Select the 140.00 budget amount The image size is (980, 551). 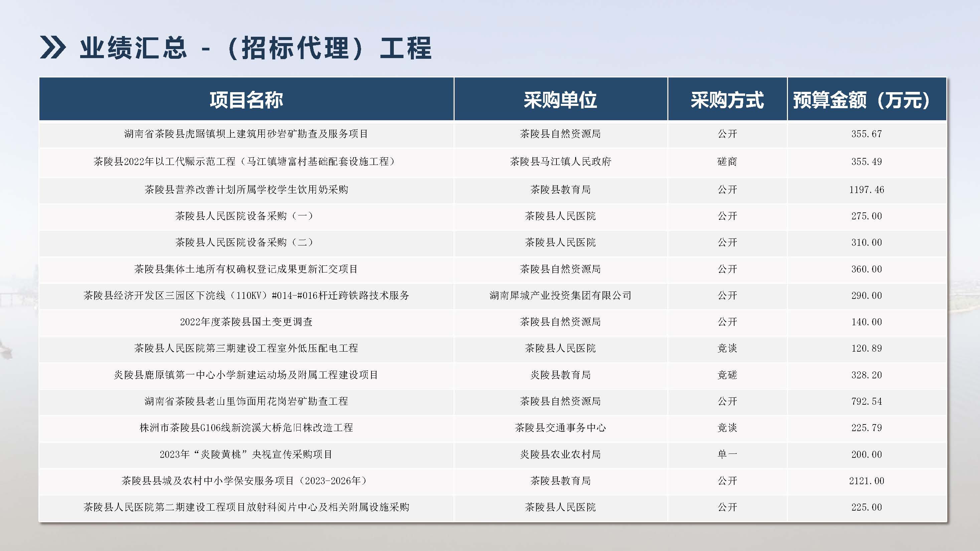[866, 322]
